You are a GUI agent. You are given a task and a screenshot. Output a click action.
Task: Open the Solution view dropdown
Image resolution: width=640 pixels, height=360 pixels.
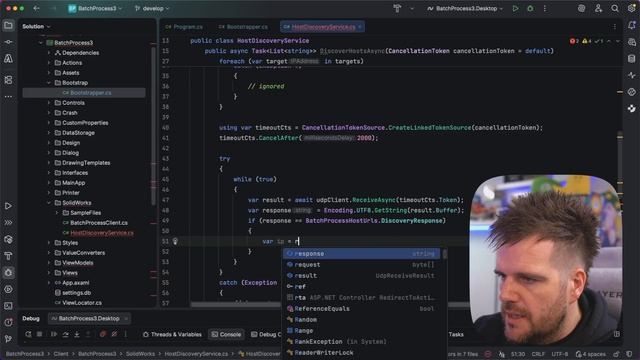[36, 26]
